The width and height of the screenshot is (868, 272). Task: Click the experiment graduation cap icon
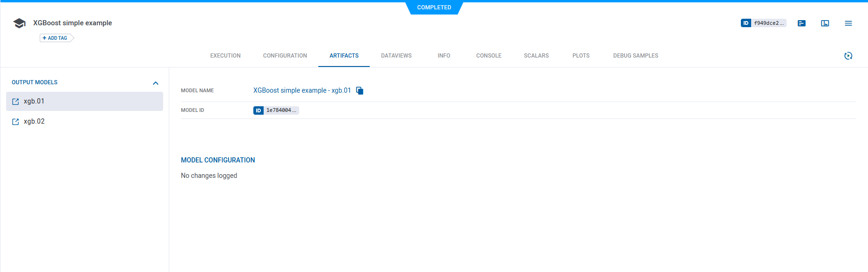coord(19,23)
